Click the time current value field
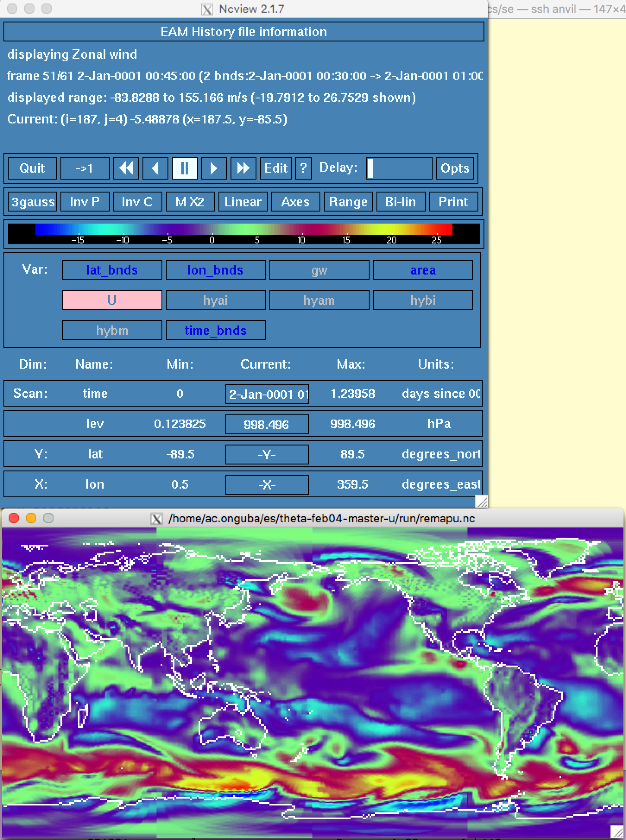 point(267,394)
